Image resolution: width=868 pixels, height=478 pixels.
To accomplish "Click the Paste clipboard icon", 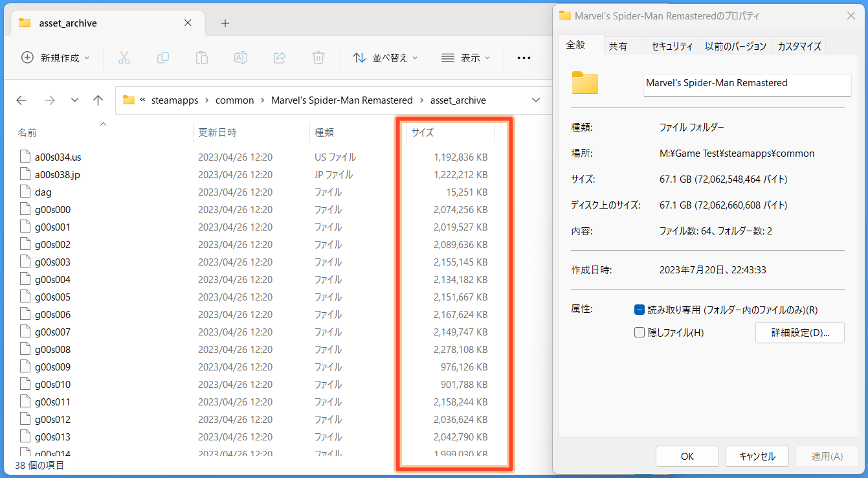I will click(202, 58).
